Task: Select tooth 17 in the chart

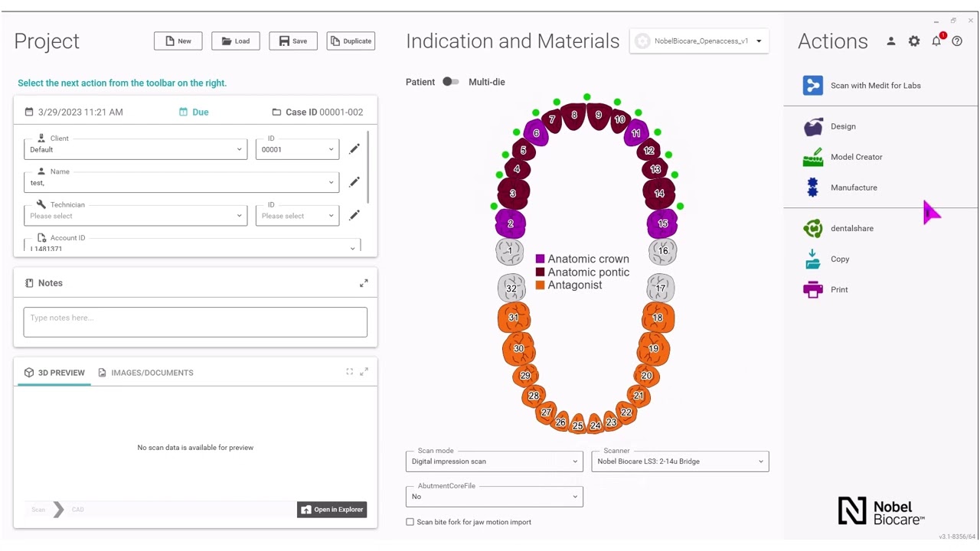Action: coord(661,289)
